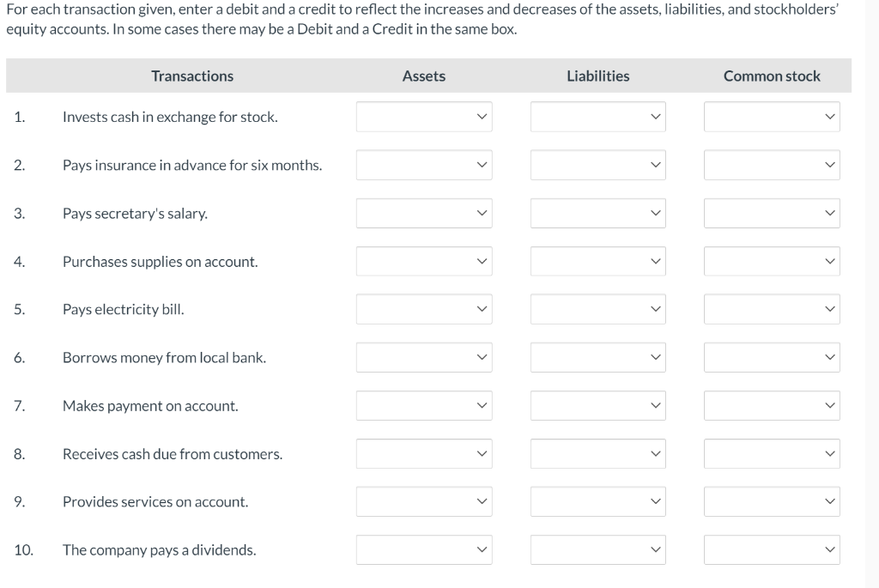Screen dimensions: 879x588
Task: Open the Assets dropdown for transaction 1
Action: pyautogui.click(x=423, y=116)
